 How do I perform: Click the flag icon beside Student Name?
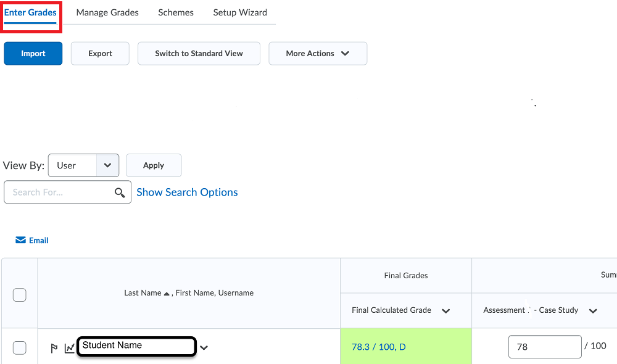click(x=54, y=349)
